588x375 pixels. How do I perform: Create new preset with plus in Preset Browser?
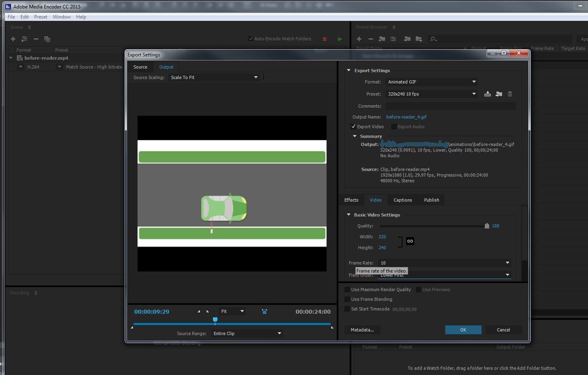(359, 39)
